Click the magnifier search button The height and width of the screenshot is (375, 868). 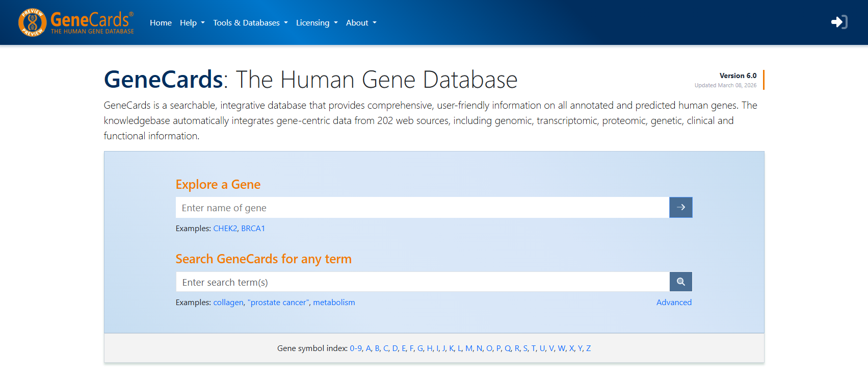tap(680, 282)
